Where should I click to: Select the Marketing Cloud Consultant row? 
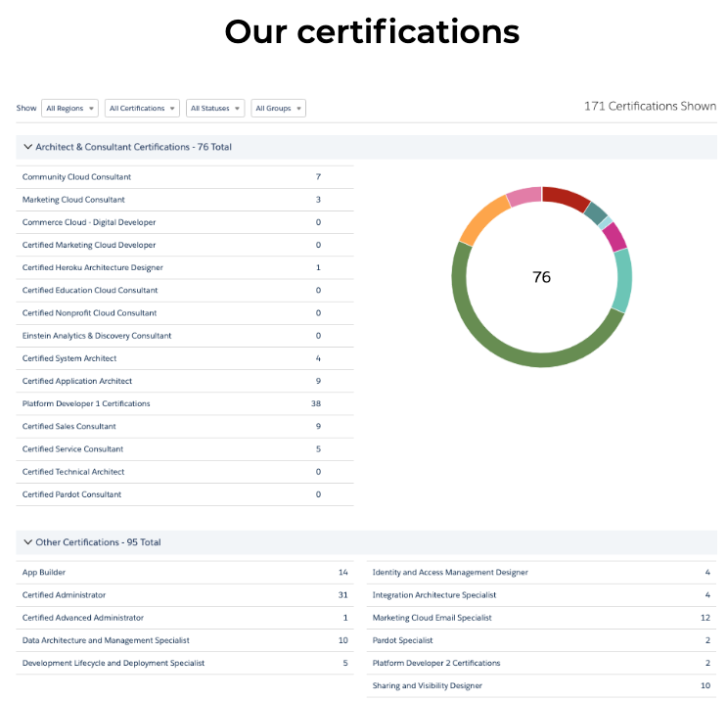click(x=185, y=200)
